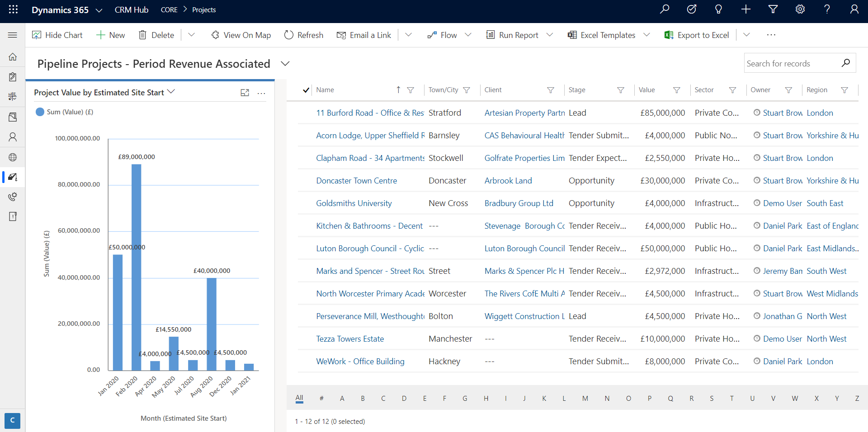
Task: Open the clipboard icon in sidebar
Action: pos(13,77)
